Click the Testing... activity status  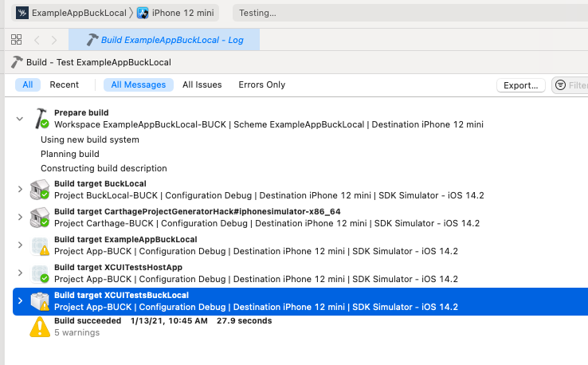point(257,13)
